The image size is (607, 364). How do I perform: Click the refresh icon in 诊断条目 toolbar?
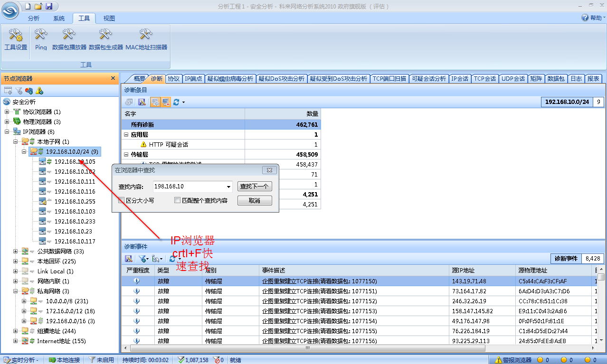[176, 102]
